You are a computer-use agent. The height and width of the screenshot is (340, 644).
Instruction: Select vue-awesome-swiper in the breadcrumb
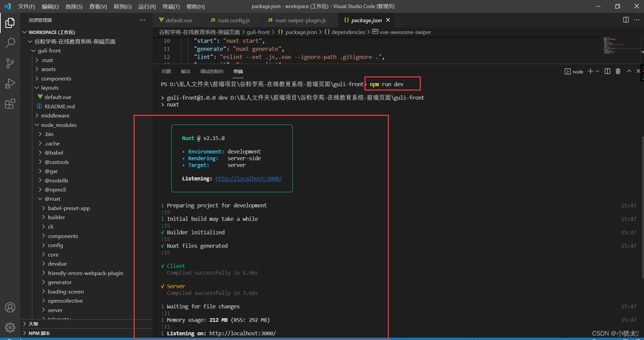click(402, 32)
